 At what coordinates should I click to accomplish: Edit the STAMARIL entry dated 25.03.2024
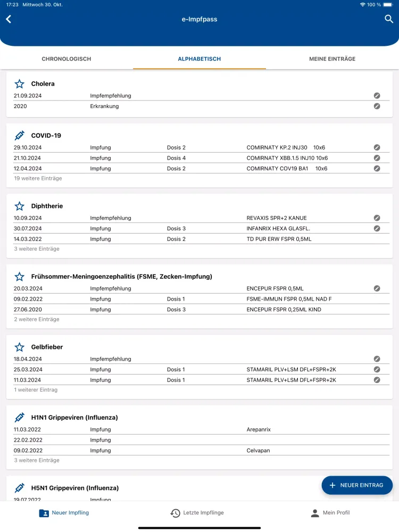pyautogui.click(x=377, y=369)
